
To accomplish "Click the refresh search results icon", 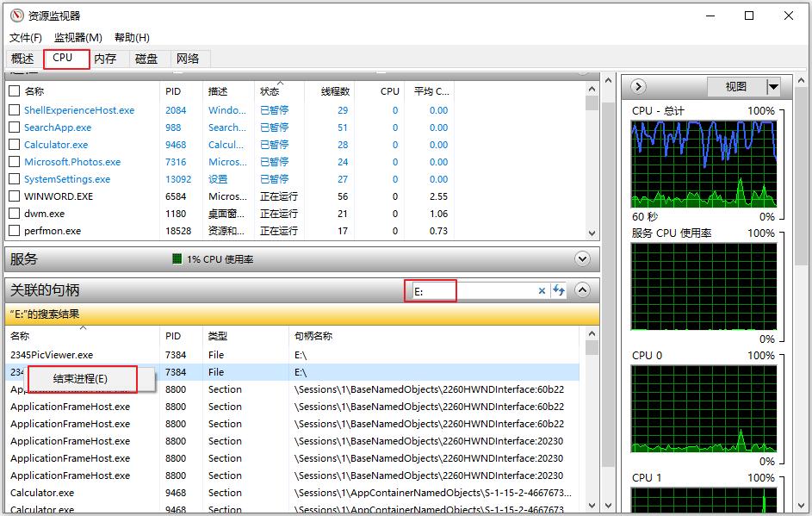I will [x=559, y=291].
